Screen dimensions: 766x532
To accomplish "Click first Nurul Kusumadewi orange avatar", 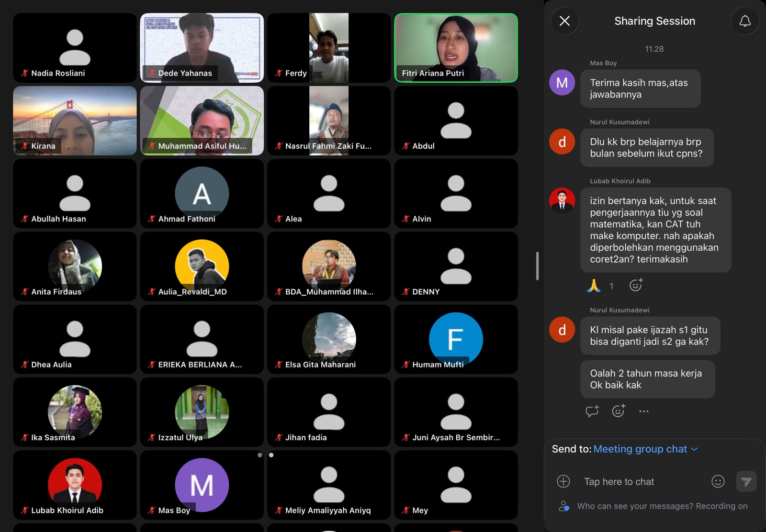I will [562, 142].
